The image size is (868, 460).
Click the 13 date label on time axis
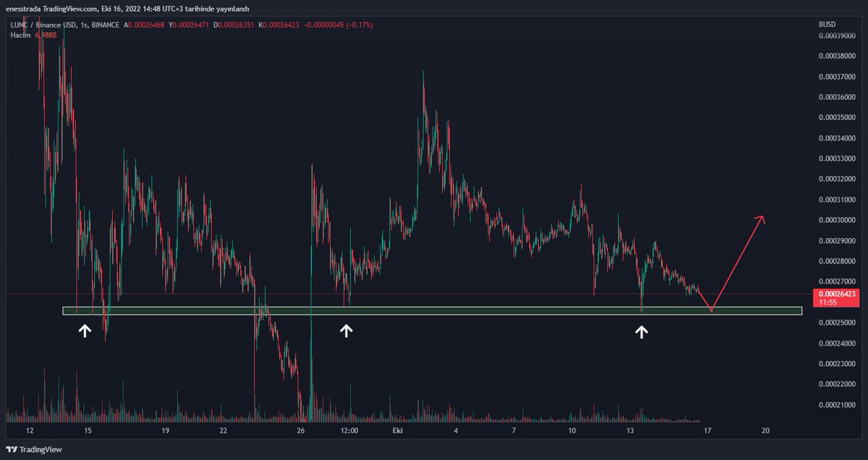630,430
